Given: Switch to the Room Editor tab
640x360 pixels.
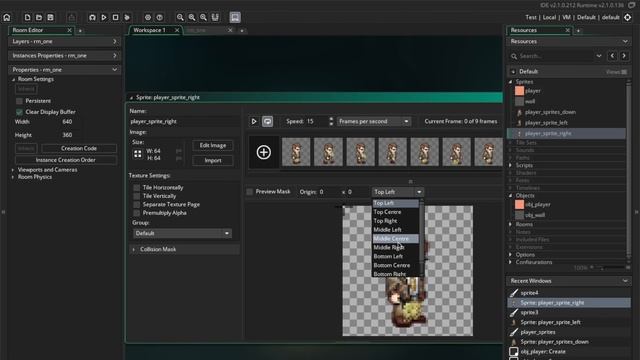Looking at the screenshot, I should coord(28,30).
